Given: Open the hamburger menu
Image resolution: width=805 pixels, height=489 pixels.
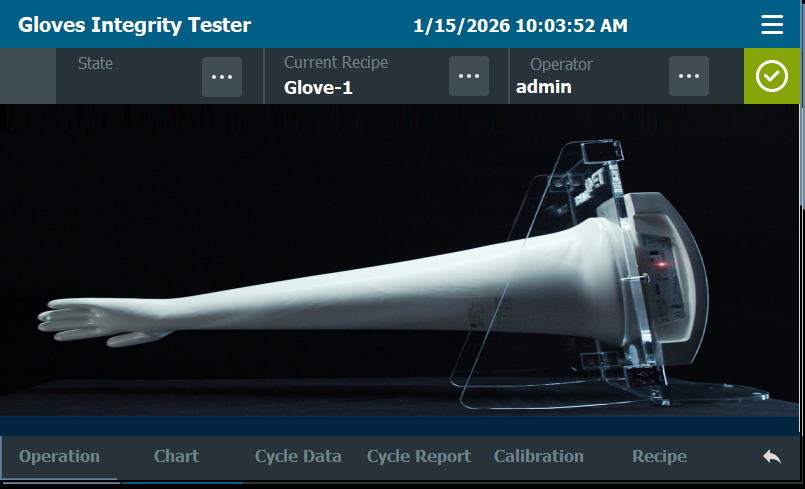Looking at the screenshot, I should coord(772,25).
